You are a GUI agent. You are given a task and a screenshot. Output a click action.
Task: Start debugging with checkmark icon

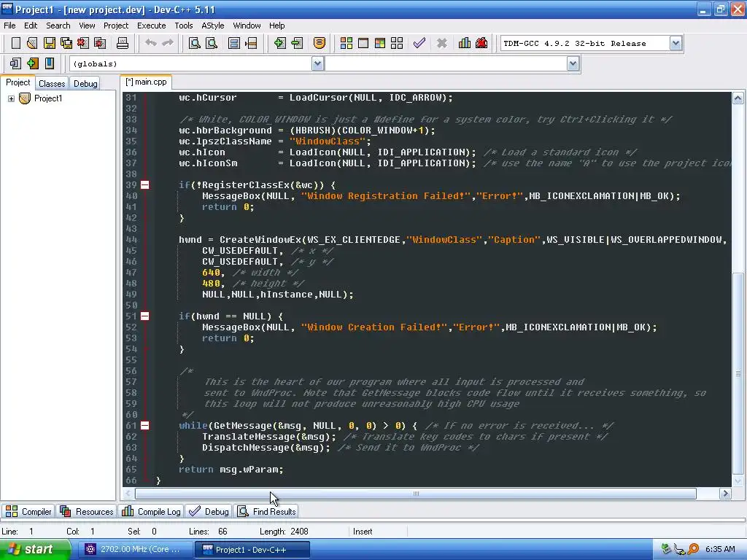(419, 43)
